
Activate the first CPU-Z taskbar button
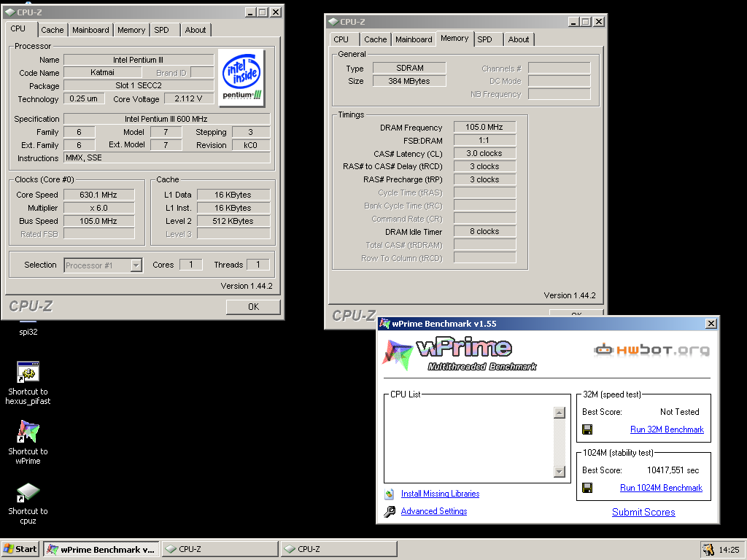point(220,549)
